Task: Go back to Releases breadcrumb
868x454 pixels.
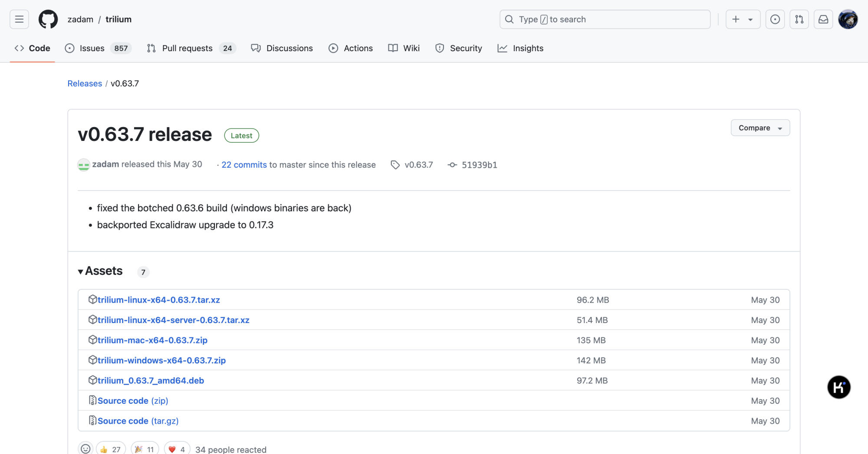Action: pyautogui.click(x=85, y=83)
